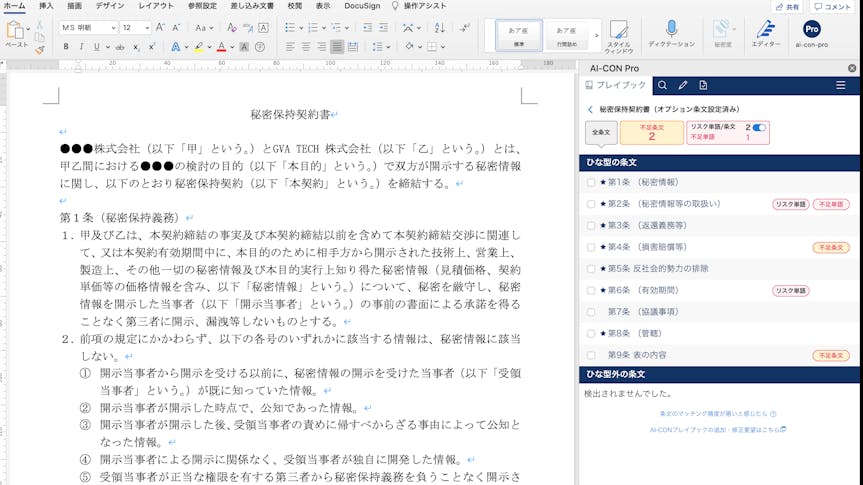This screenshot has height=485, width=863.
Task: Open the デザイン ribbon tab
Action: pos(110,6)
